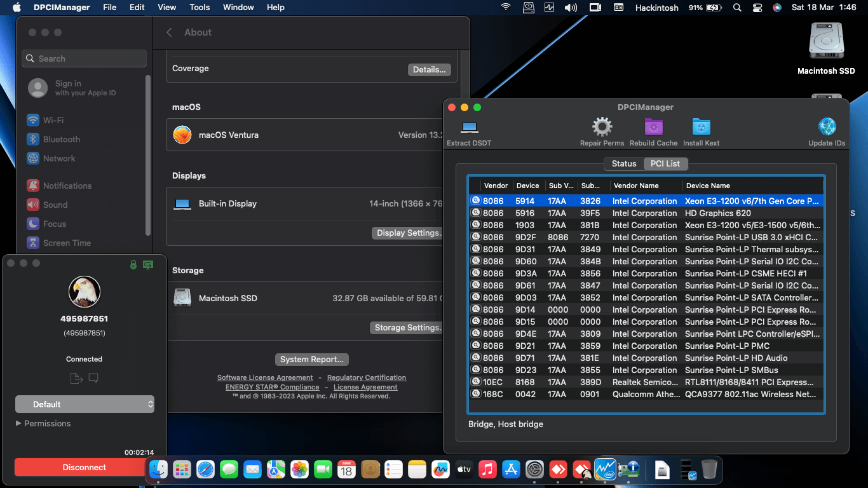Open Messages from the Dock
This screenshot has width=868, height=488.
click(x=229, y=470)
